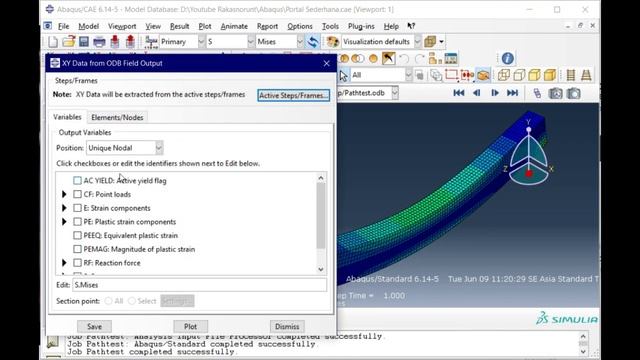Click the What's This help cursor icon
Screen dimensions: 640x360
(411, 26)
